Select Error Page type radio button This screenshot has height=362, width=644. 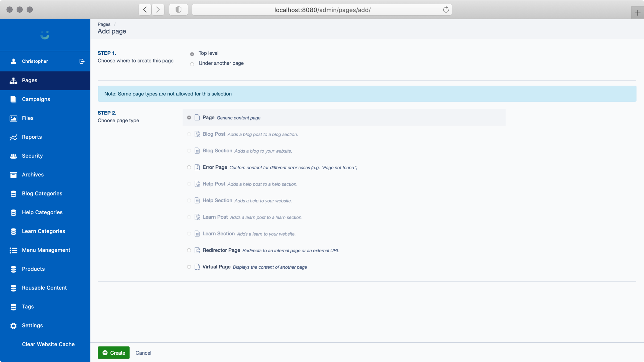pyautogui.click(x=189, y=167)
